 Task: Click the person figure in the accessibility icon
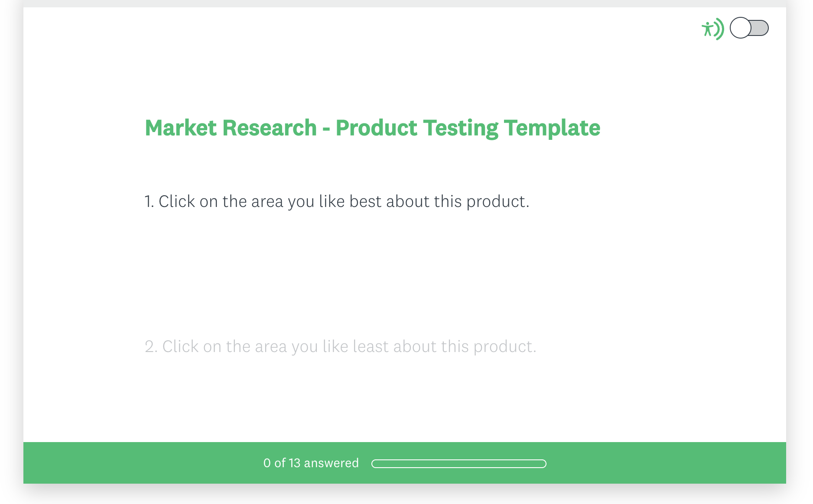pyautogui.click(x=708, y=29)
